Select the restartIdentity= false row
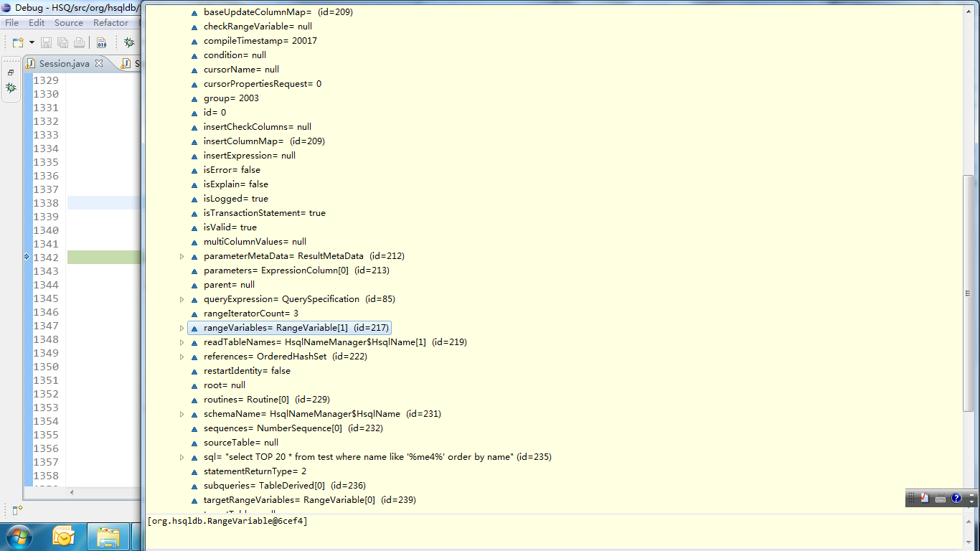 tap(240, 371)
